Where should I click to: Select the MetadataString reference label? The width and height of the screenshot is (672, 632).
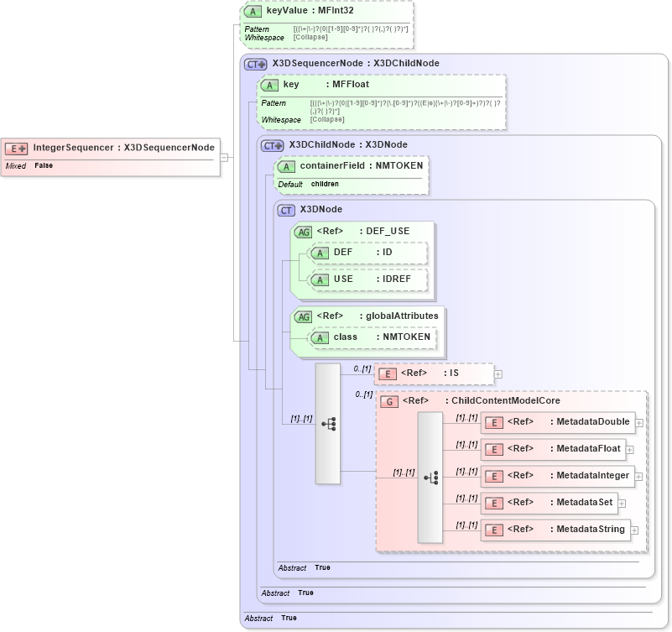coord(565,529)
